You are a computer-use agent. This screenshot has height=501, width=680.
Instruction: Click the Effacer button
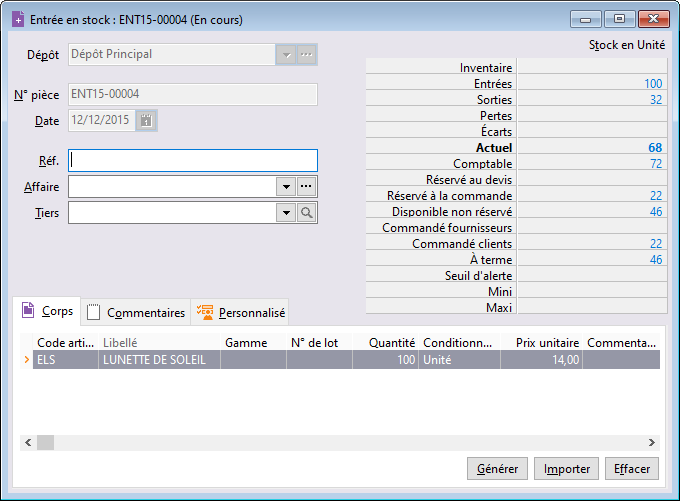click(x=632, y=469)
